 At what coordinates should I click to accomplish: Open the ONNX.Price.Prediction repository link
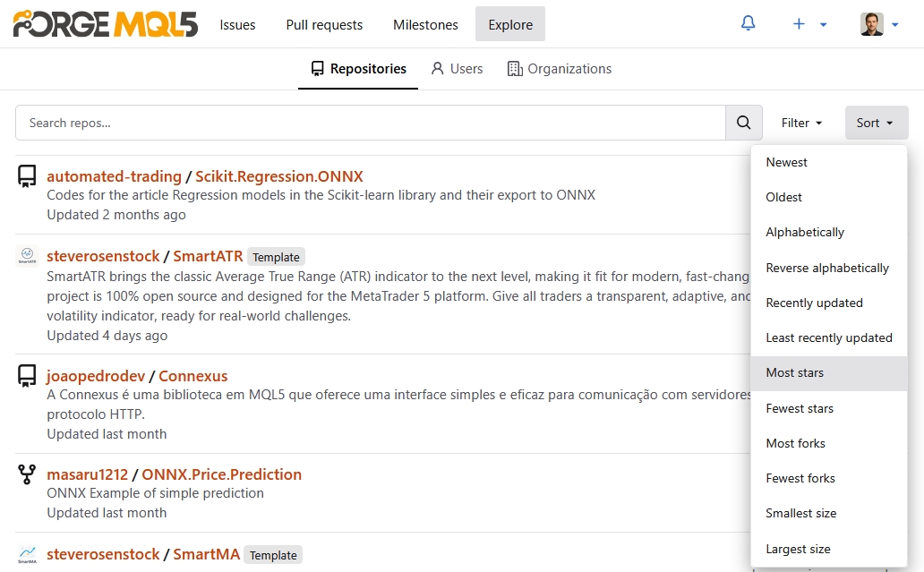pyautogui.click(x=221, y=474)
